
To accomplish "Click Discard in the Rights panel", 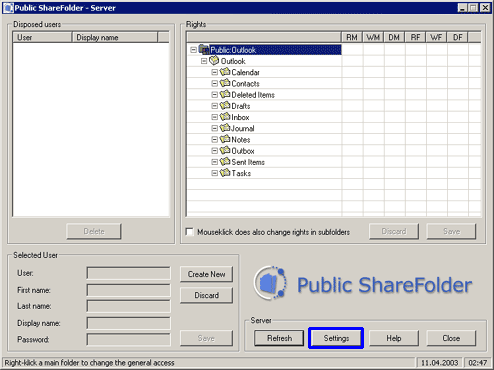I will pos(394,231).
